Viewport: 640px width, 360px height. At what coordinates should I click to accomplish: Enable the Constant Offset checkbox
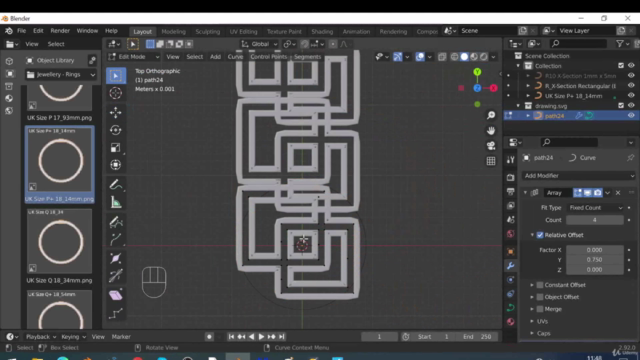[x=540, y=285]
